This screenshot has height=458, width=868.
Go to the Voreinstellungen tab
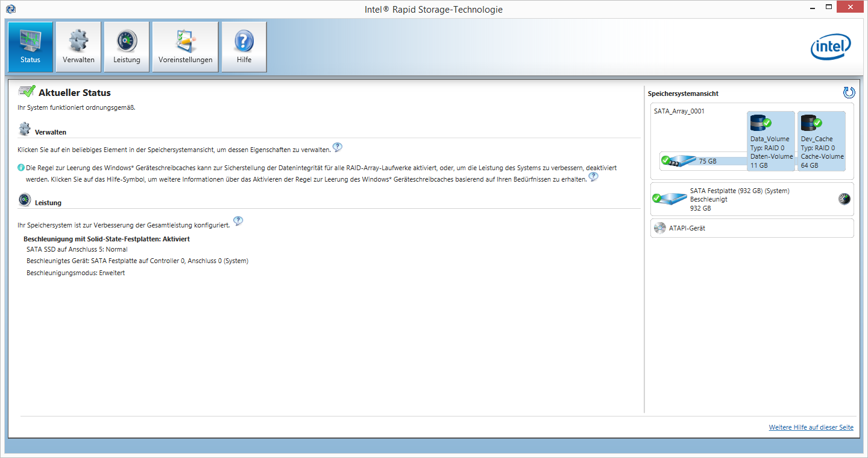point(185,47)
